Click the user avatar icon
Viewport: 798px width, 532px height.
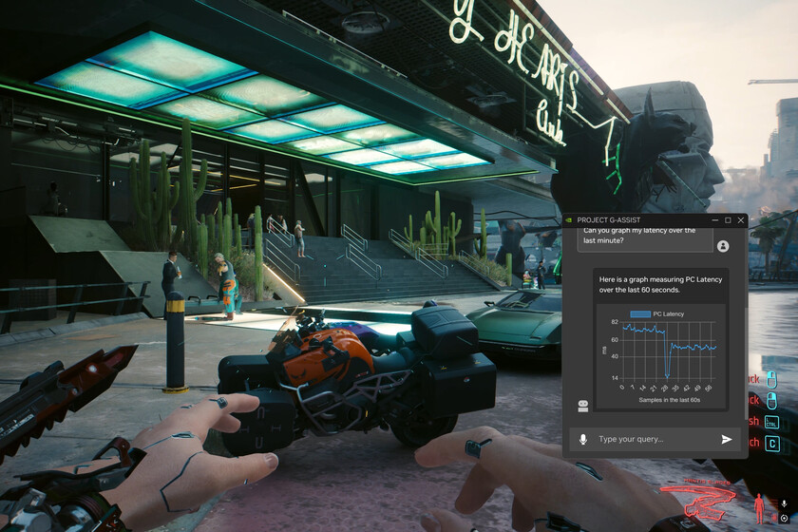(723, 246)
